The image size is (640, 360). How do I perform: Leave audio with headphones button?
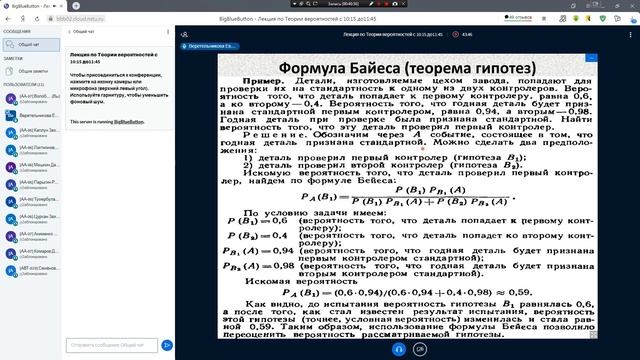click(399, 349)
